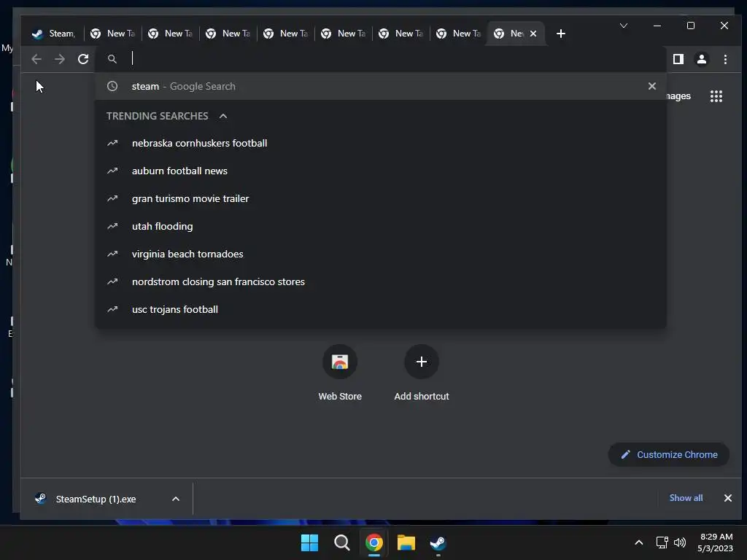
Task: Expand SteamSetup (1).exe download options
Action: click(x=176, y=499)
